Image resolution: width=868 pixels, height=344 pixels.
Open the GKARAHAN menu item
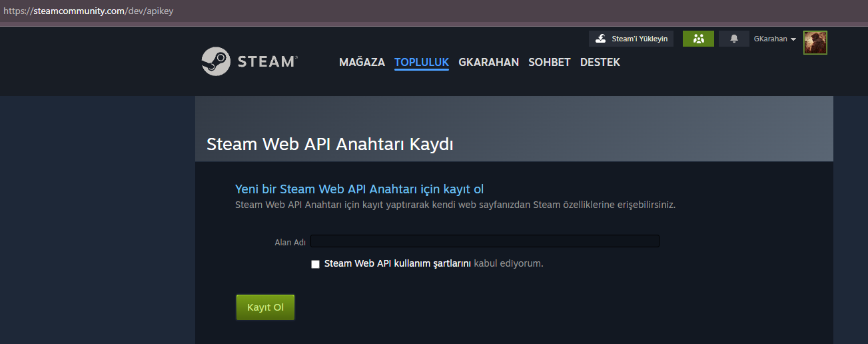(x=489, y=62)
